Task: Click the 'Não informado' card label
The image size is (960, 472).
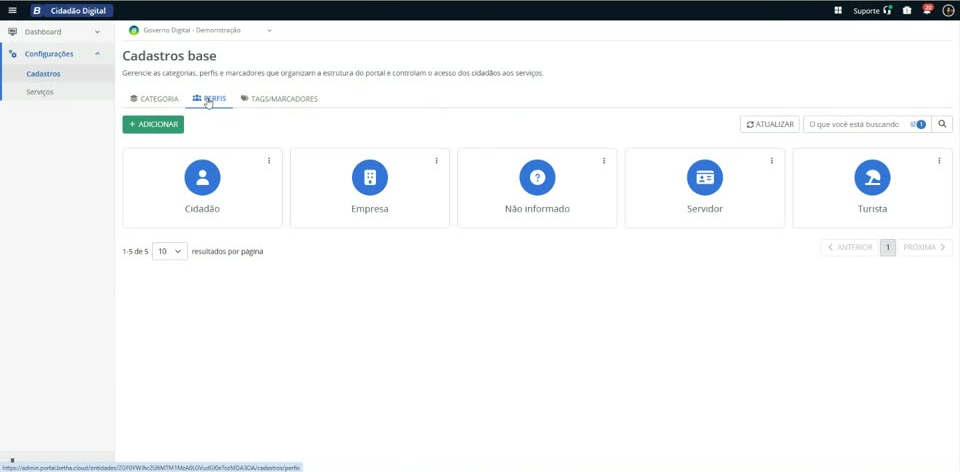Action: 537,209
